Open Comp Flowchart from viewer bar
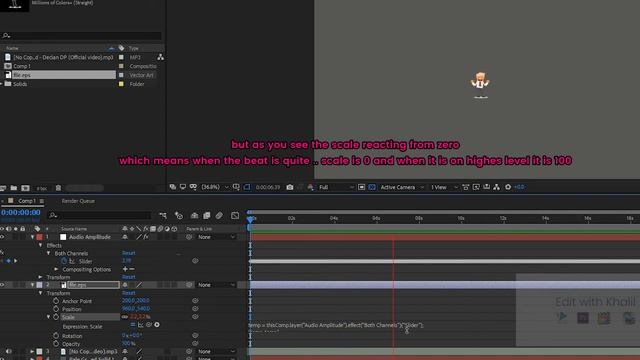The width and height of the screenshot is (640, 360). 497,187
